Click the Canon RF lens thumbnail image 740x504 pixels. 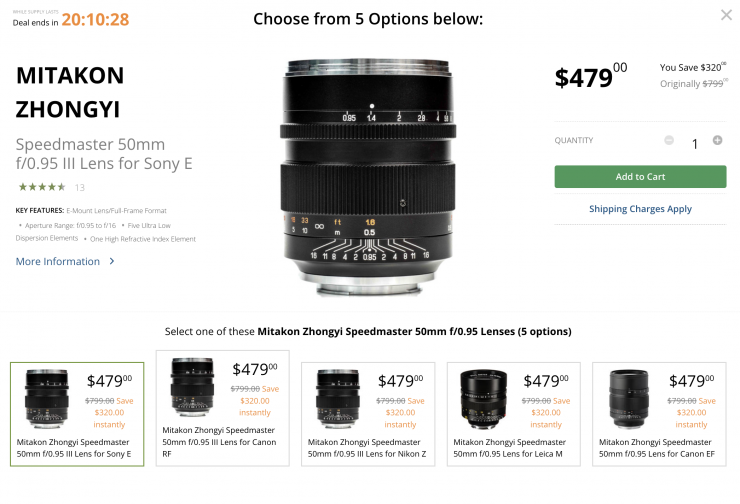tap(192, 387)
